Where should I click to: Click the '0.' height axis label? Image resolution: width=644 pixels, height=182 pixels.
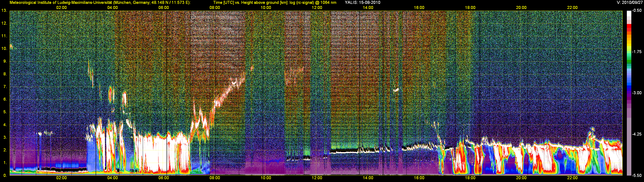(5, 176)
